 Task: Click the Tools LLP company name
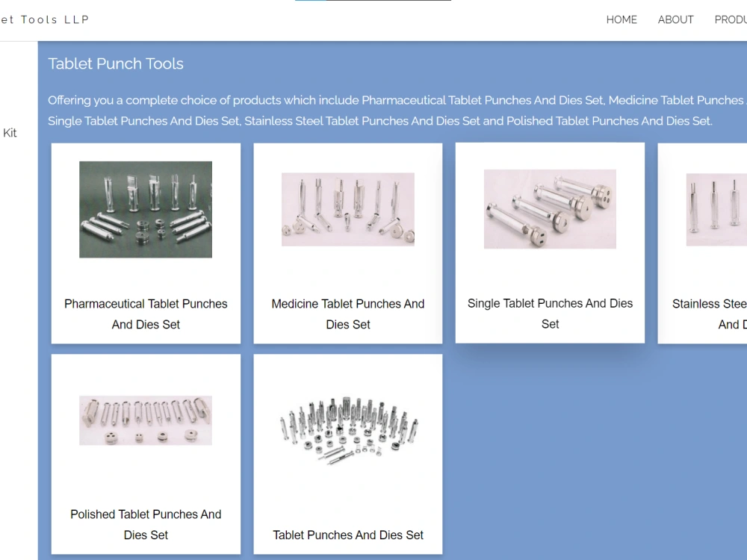pyautogui.click(x=45, y=19)
